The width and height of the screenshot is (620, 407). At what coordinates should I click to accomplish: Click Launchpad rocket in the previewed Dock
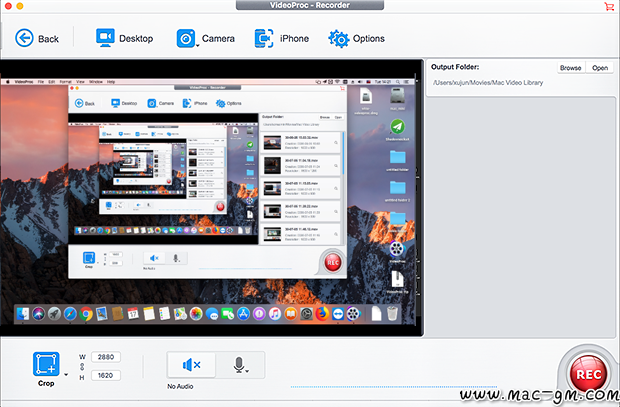pos(54,314)
